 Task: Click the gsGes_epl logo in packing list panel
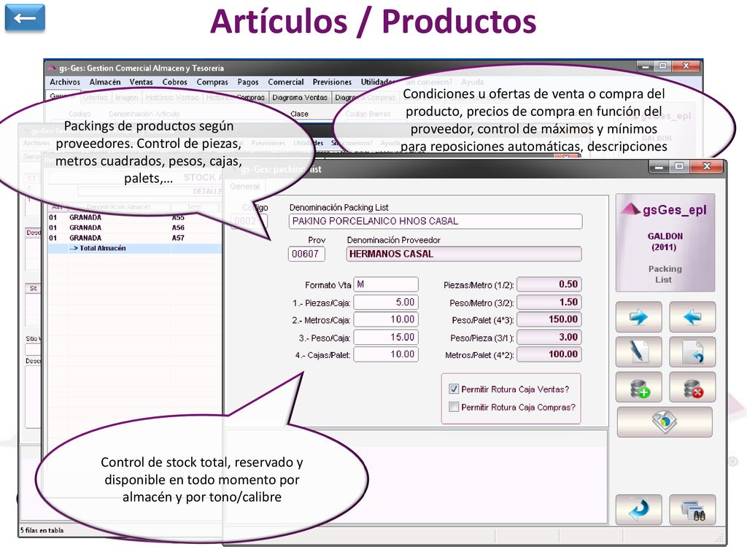click(x=665, y=209)
